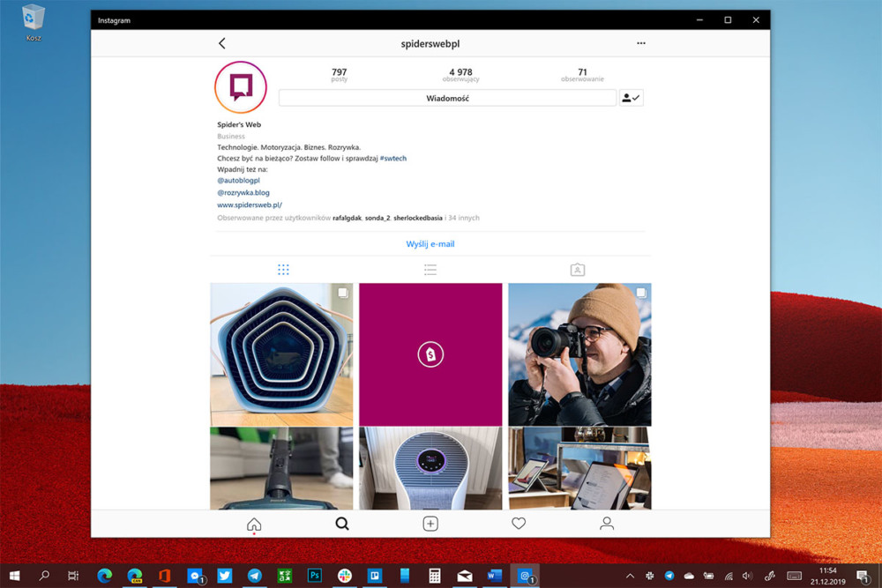Create a new post with plus icon
Image resolution: width=882 pixels, height=588 pixels.
430,524
